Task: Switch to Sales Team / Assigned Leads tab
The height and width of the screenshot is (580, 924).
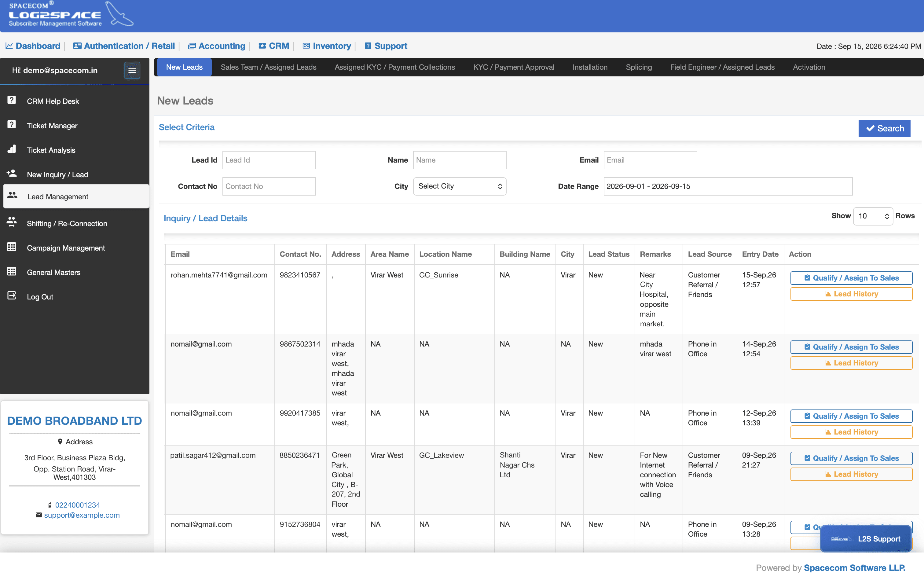Action: (x=269, y=67)
